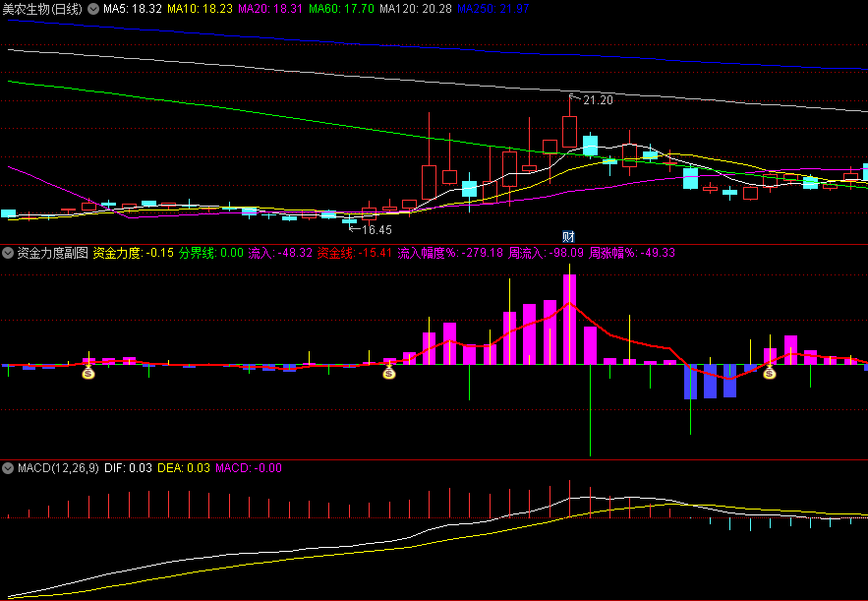Click the leftmost money bag signal icon
The height and width of the screenshot is (601, 868).
point(88,374)
